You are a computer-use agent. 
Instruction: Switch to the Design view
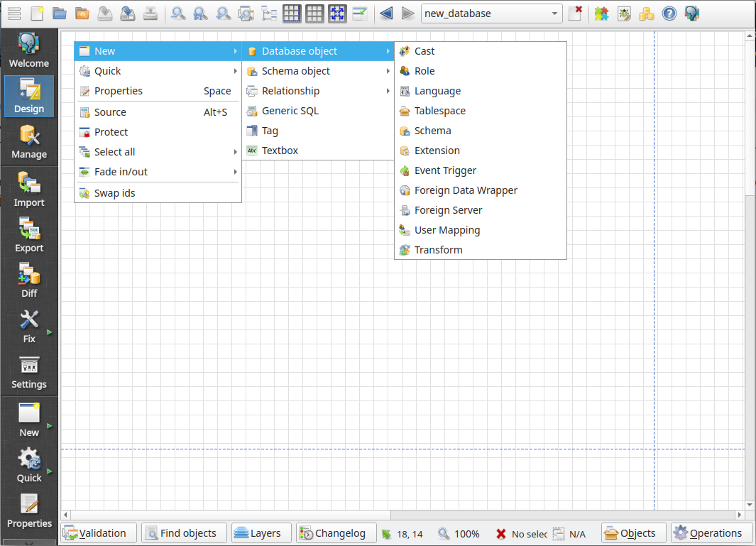point(29,96)
